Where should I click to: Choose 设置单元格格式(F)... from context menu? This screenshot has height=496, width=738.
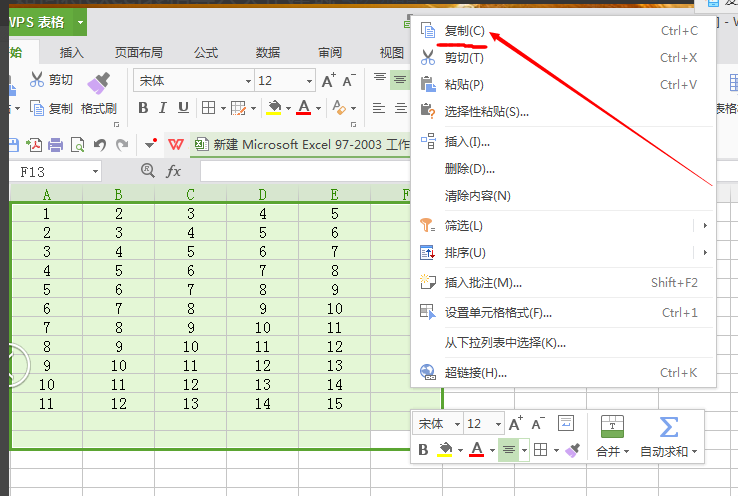564,312
